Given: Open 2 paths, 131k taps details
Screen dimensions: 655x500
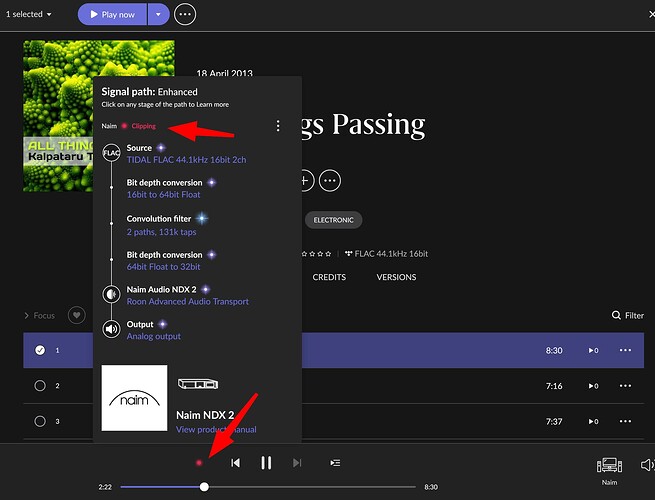Looking at the screenshot, I should point(161,232).
